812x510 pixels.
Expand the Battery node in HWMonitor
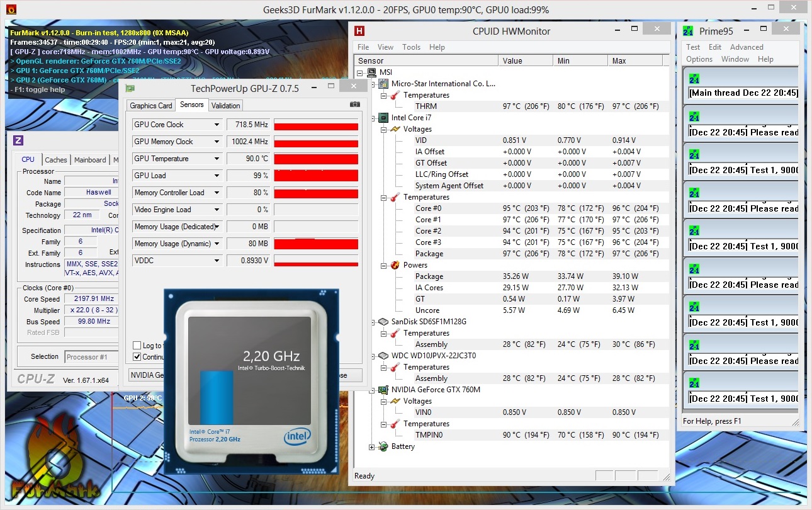(372, 447)
